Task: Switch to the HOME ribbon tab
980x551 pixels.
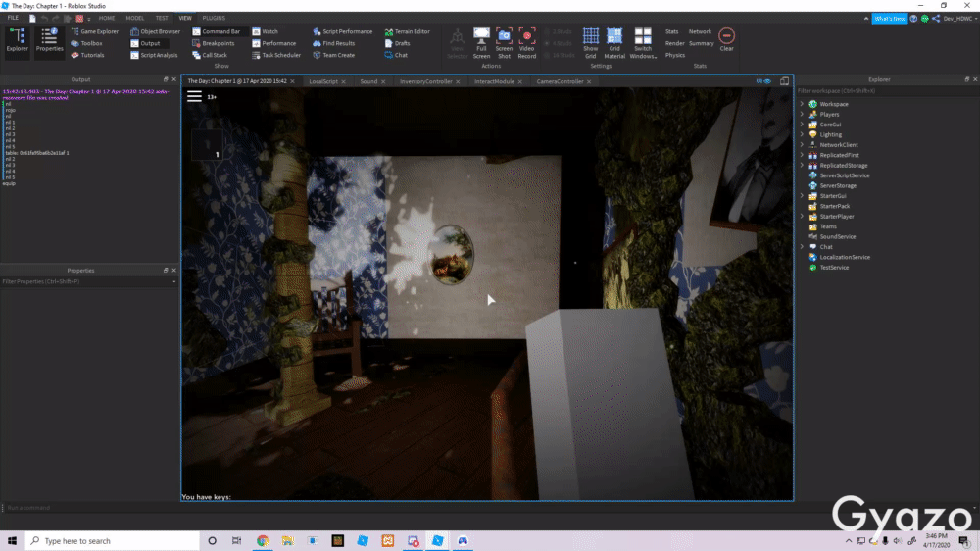Action: tap(107, 18)
